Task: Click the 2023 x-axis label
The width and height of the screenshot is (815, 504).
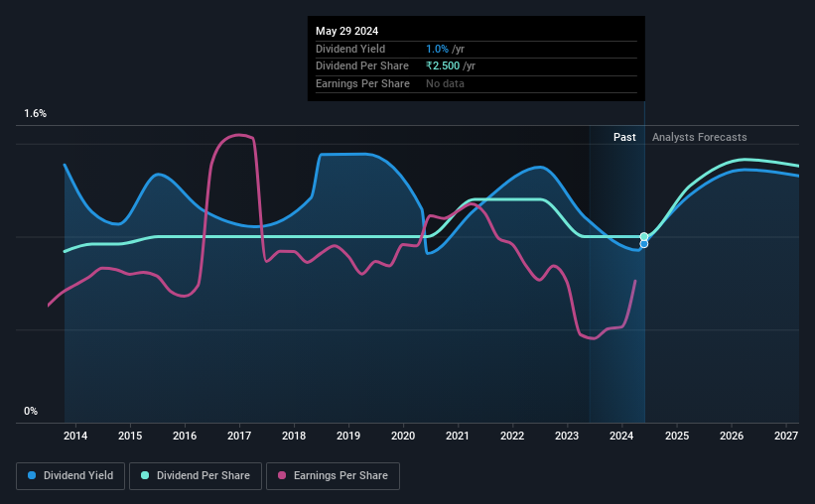Action: click(x=567, y=436)
